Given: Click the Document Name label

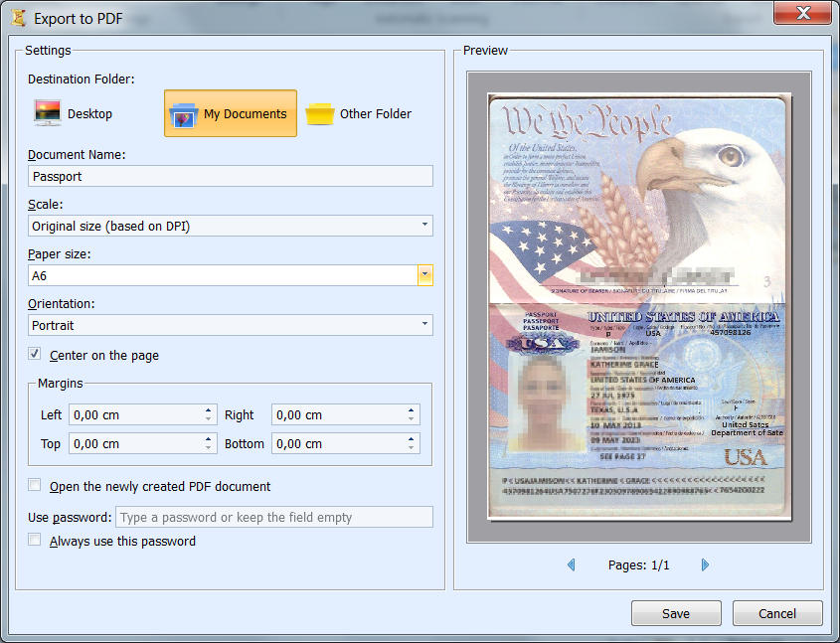Looking at the screenshot, I should tap(77, 155).
